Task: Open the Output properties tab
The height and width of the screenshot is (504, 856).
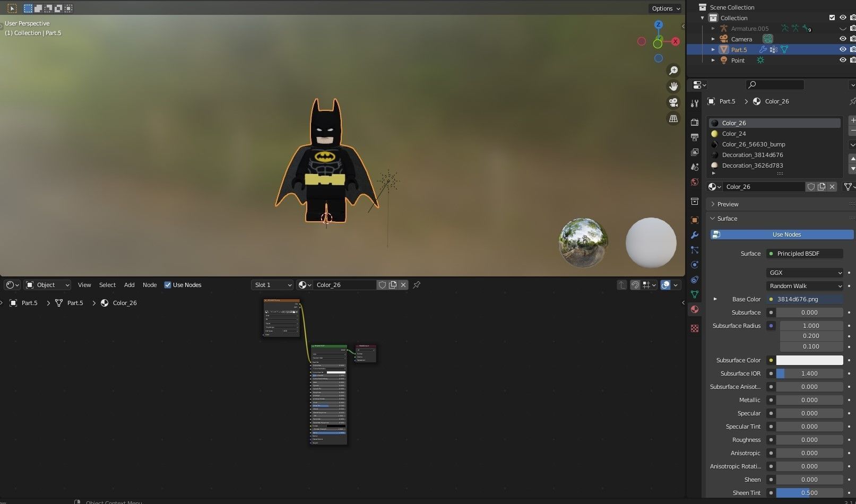Action: click(695, 137)
